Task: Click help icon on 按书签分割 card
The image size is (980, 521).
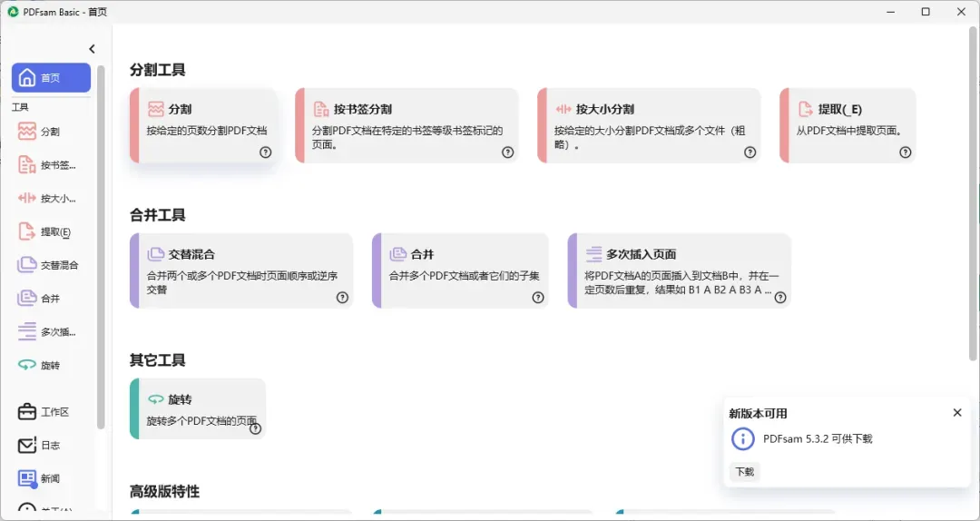Action: tap(507, 152)
